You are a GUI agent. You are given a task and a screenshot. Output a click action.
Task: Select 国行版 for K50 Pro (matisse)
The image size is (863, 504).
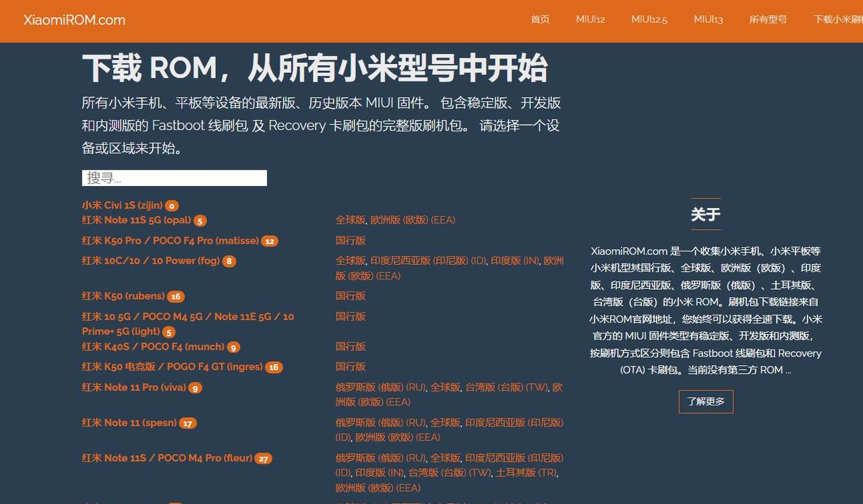(x=351, y=241)
